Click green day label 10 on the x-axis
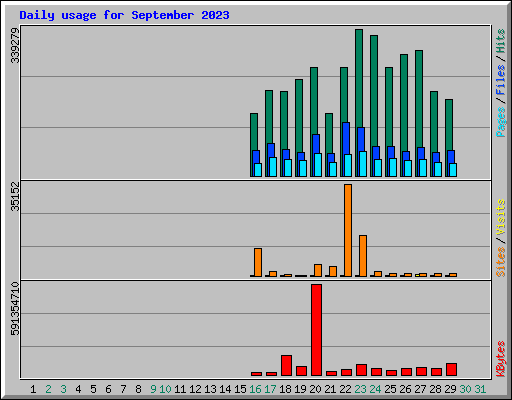This screenshot has width=512, height=400. coord(165,389)
